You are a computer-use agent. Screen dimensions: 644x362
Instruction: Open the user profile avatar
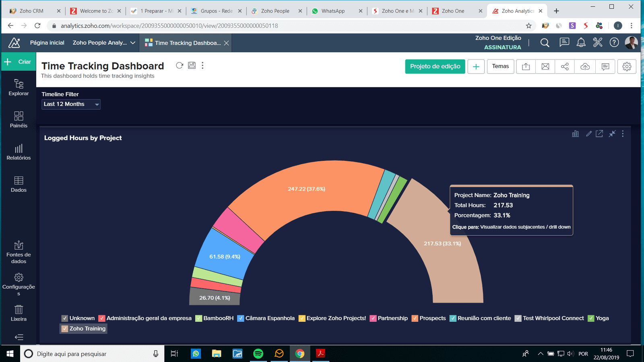(631, 42)
